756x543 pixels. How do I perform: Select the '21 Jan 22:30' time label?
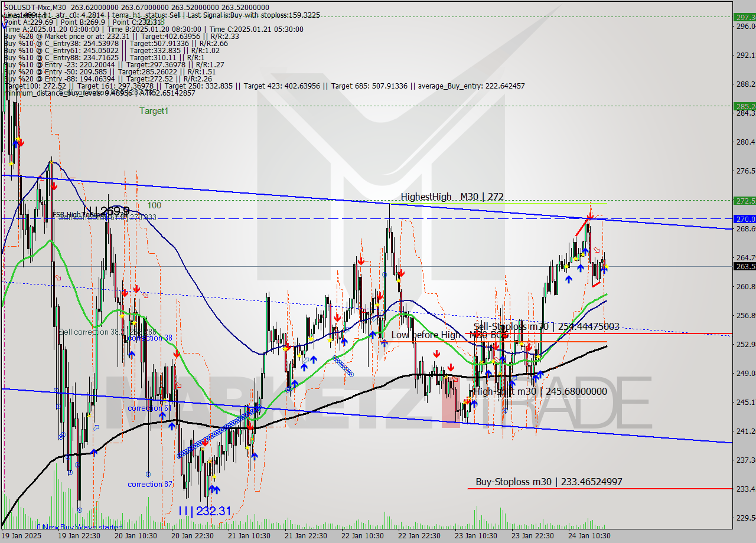tap(306, 536)
